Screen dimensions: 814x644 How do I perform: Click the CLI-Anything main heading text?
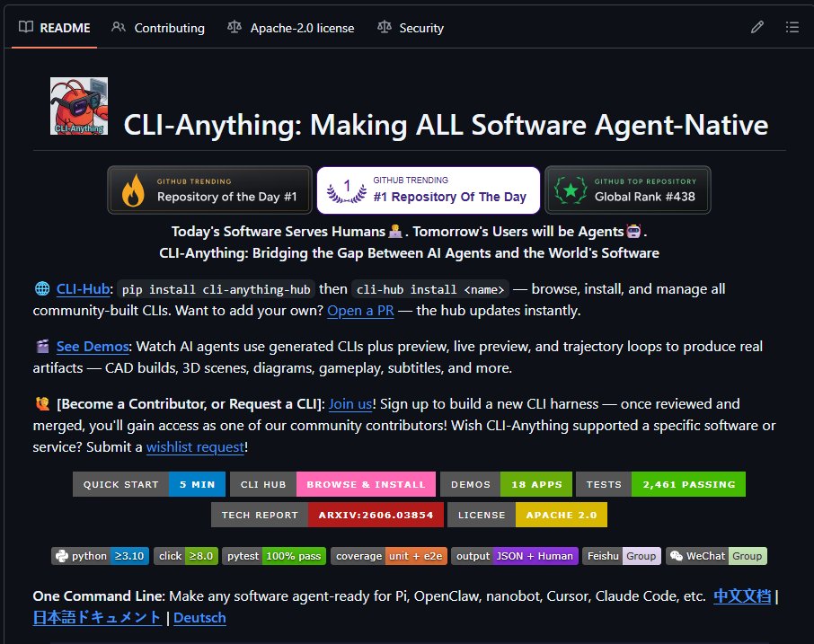446,125
